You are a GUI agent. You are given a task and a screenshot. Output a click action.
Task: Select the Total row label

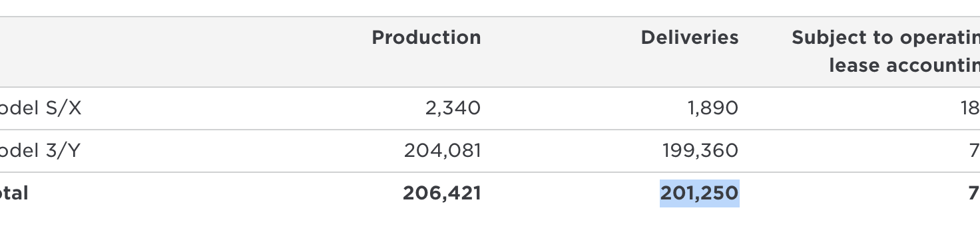click(14, 193)
